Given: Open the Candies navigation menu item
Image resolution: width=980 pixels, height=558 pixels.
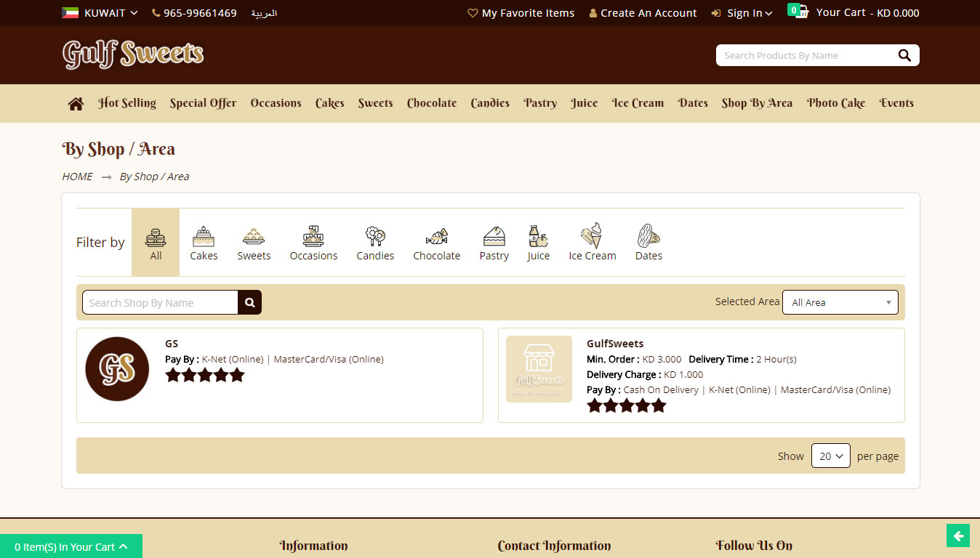Looking at the screenshot, I should click(x=490, y=103).
